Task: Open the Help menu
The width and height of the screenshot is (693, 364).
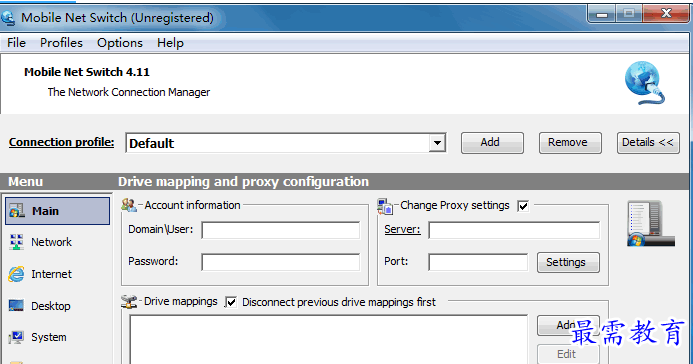Action: [170, 43]
